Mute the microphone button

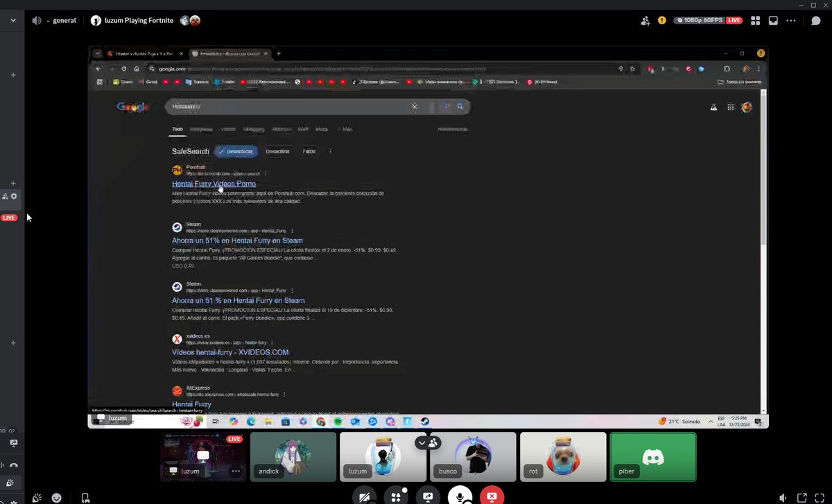click(x=460, y=496)
